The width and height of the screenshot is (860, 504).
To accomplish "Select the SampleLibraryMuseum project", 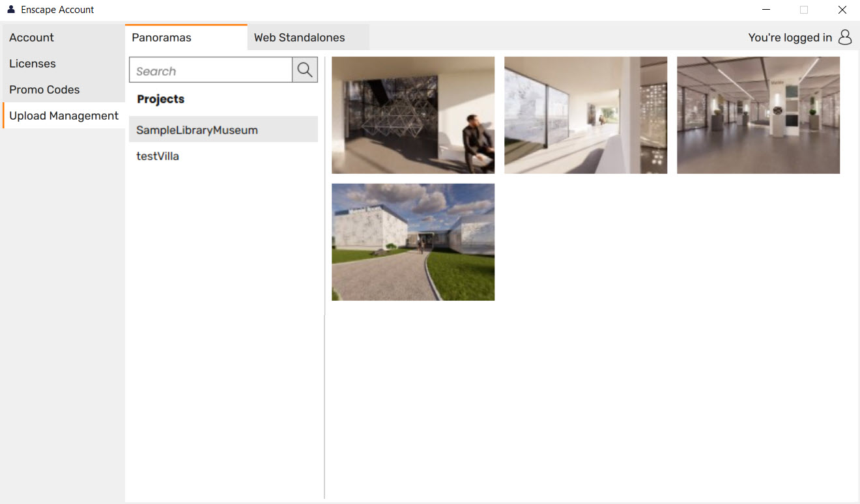I will (197, 130).
